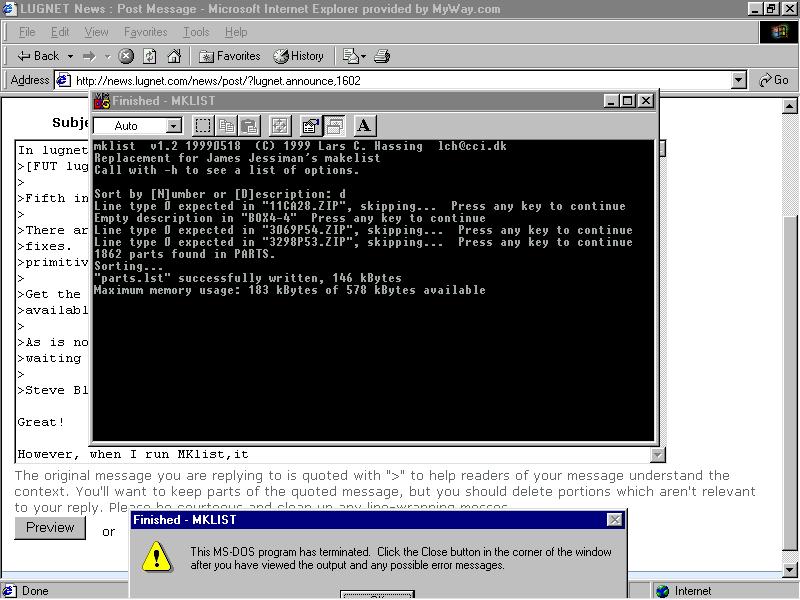The width and height of the screenshot is (800, 600).
Task: Click the page icon beside the address
Action: (63, 80)
